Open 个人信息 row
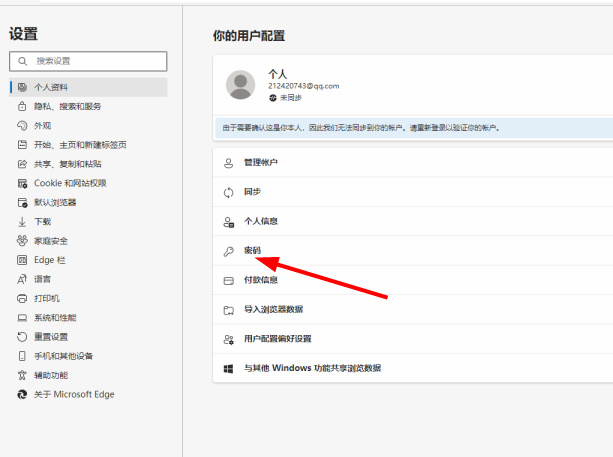The height and width of the screenshot is (457, 613). (261, 221)
